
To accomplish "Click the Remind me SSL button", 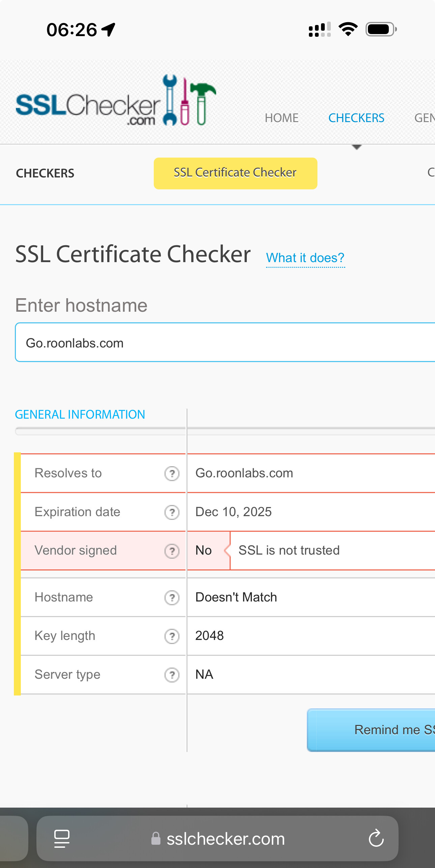I will coord(371,730).
